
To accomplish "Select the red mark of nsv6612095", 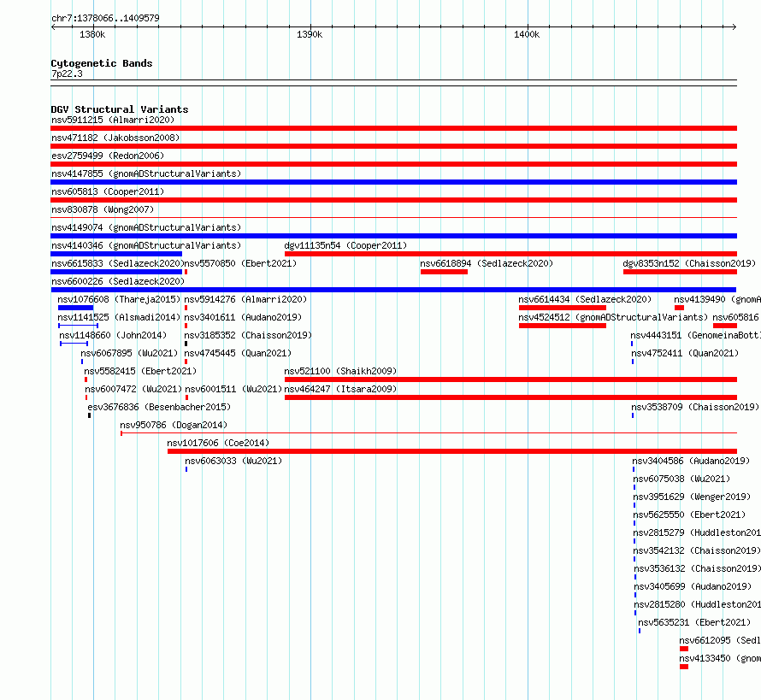I will coord(684,649).
